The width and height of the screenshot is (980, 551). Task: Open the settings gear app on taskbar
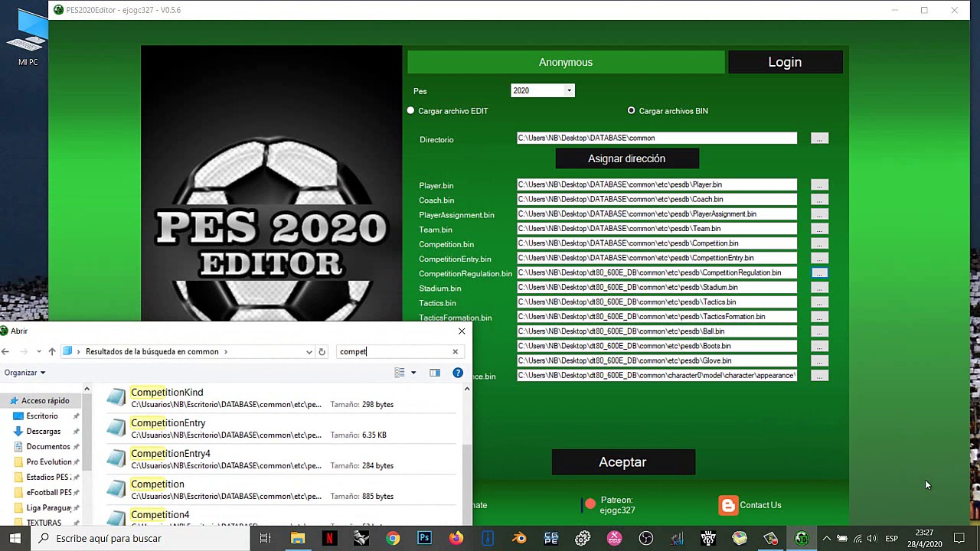click(583, 538)
